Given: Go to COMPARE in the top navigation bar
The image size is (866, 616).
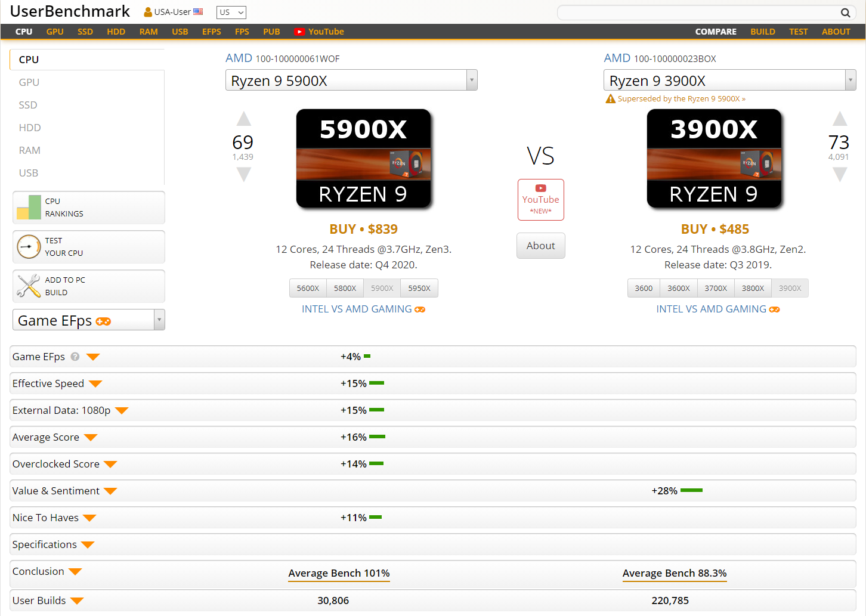Looking at the screenshot, I should point(716,32).
